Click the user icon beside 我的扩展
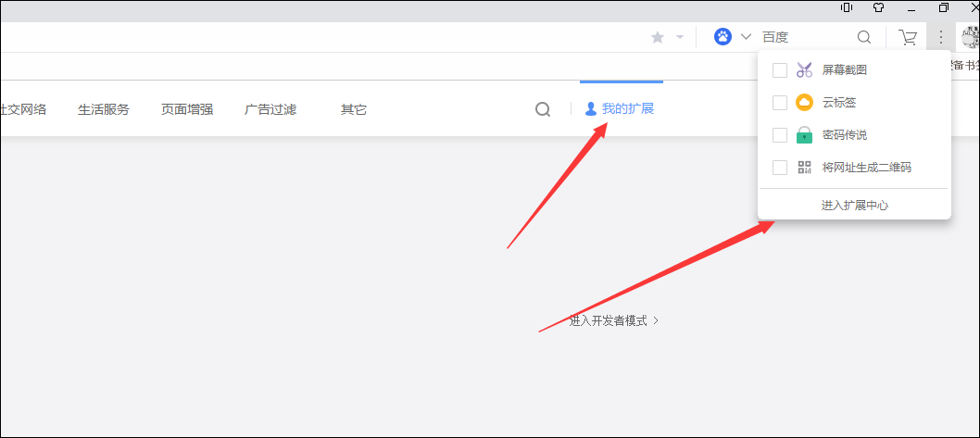The width and height of the screenshot is (980, 438). [591, 109]
